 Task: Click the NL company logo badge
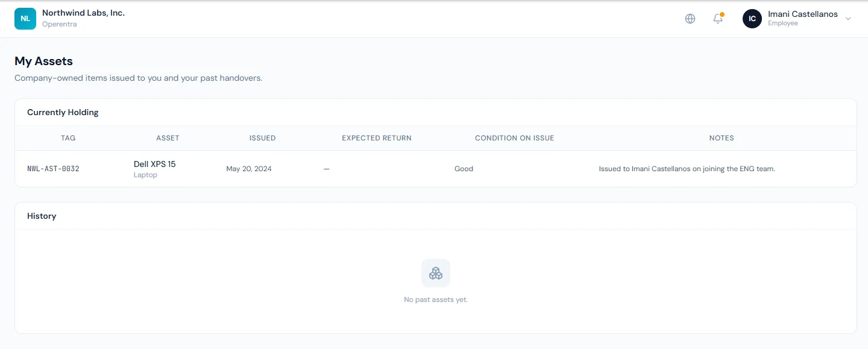(25, 19)
